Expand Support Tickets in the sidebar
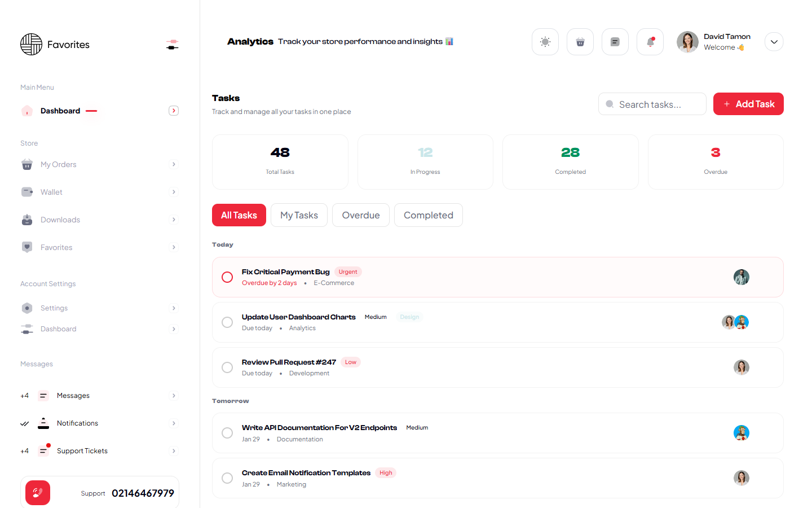This screenshot has height=508, width=812. point(174,450)
